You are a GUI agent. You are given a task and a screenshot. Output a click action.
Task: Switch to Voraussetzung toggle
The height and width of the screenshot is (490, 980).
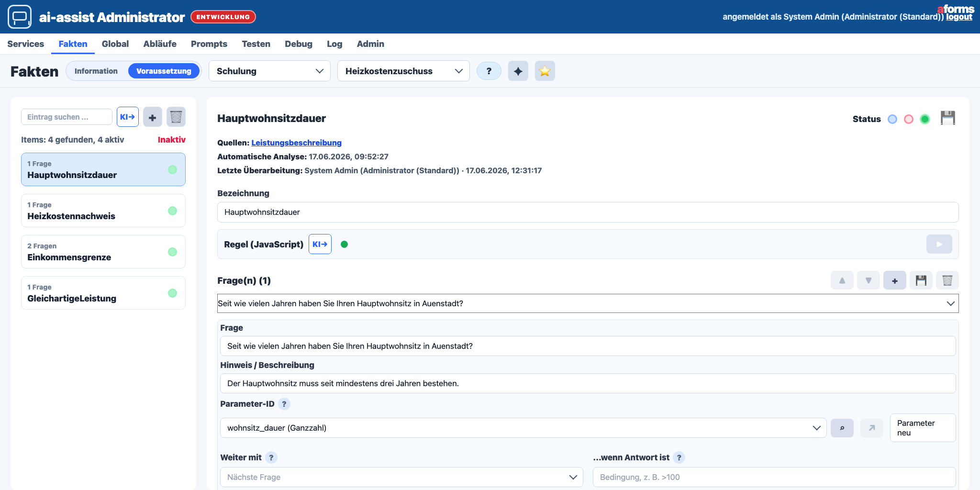164,71
